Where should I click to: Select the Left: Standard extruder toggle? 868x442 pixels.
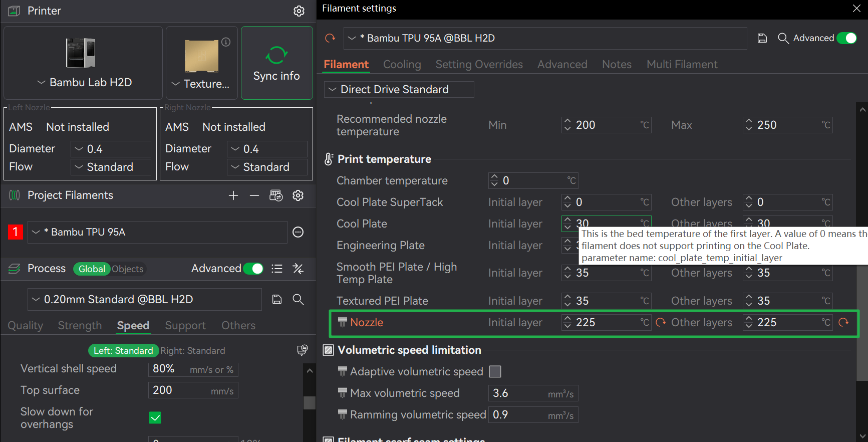coord(123,351)
